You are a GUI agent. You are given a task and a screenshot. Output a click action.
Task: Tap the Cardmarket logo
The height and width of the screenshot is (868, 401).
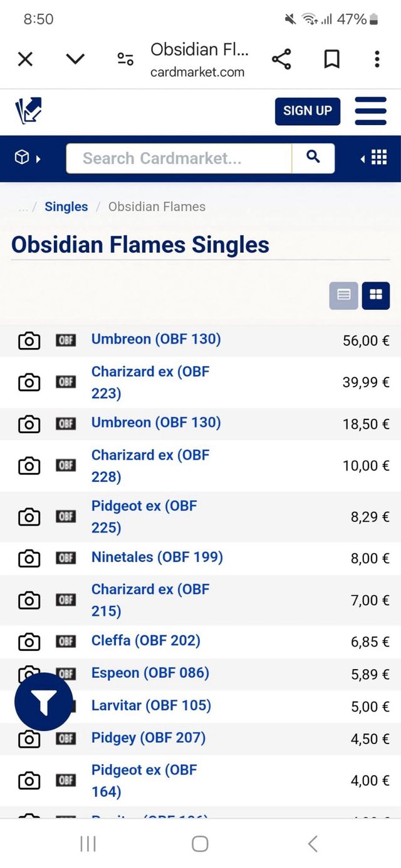(x=28, y=111)
